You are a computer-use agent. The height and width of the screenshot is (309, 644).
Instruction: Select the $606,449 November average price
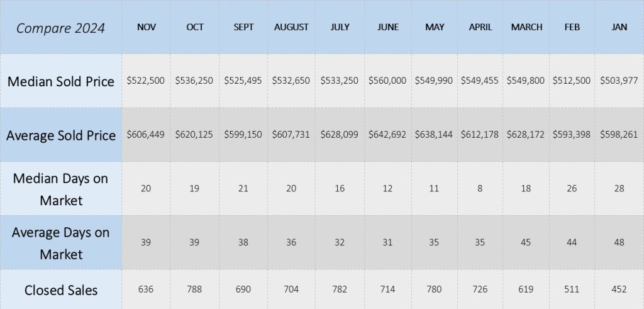[146, 135]
